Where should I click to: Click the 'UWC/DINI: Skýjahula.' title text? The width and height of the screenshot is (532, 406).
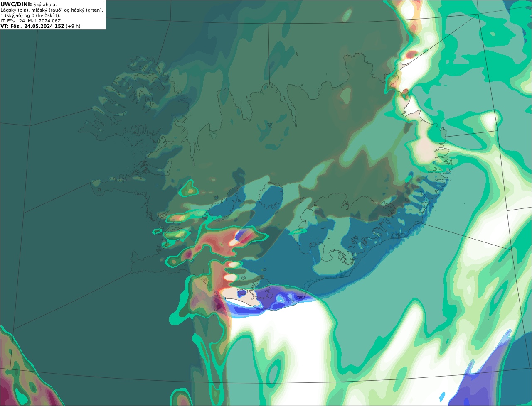(x=29, y=5)
